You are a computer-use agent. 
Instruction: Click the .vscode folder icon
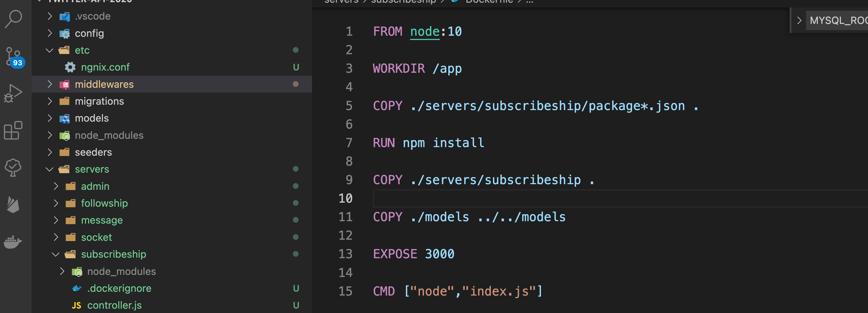coord(64,17)
